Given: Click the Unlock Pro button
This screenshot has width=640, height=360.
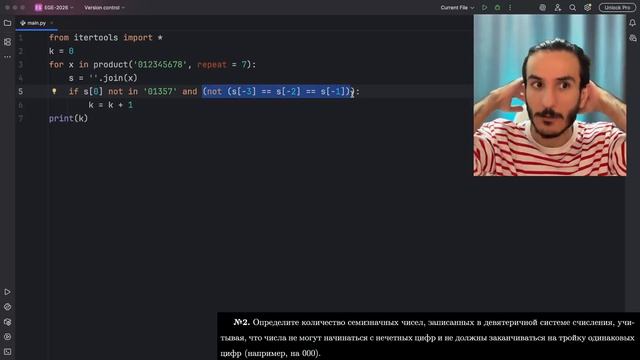Looking at the screenshot, I should [617, 7].
